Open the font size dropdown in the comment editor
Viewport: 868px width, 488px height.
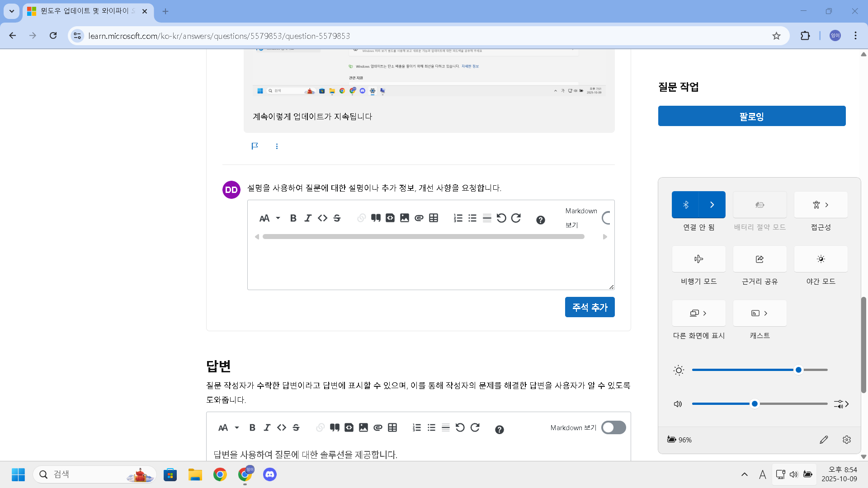pos(270,218)
